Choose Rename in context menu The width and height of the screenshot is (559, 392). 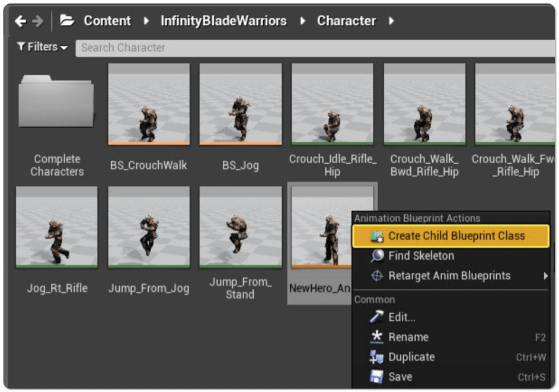tap(451, 337)
